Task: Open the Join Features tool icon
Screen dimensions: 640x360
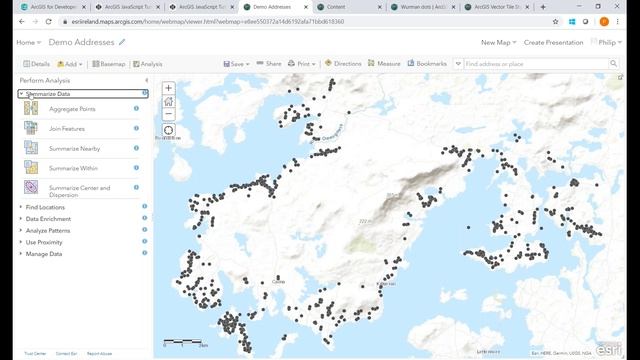Action: tap(31, 128)
